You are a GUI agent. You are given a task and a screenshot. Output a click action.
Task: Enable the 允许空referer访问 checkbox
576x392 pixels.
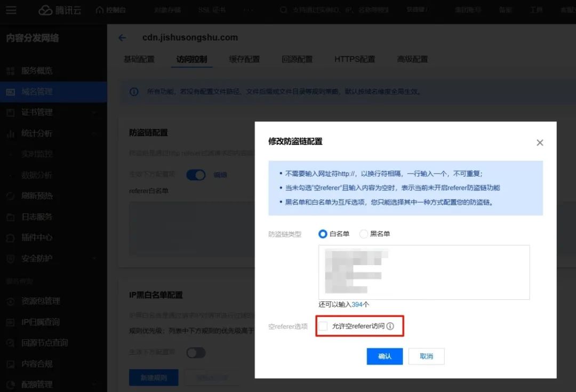(323, 326)
